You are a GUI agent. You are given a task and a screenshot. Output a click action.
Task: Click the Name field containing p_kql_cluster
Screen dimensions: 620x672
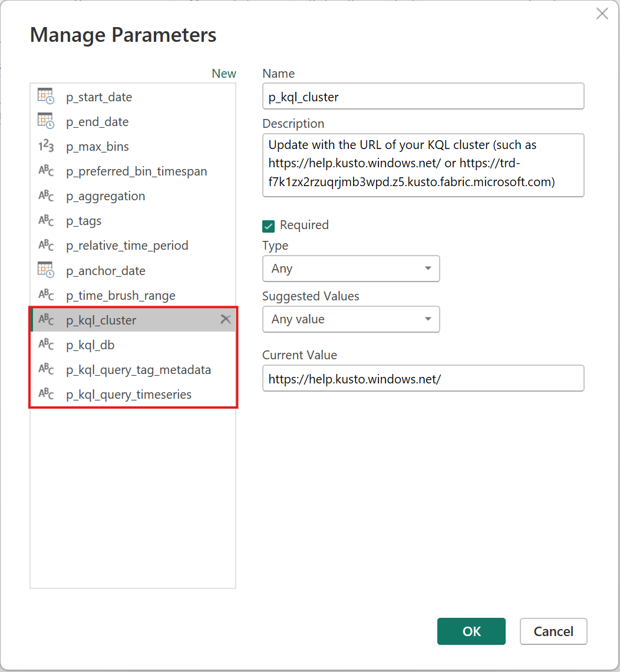[423, 96]
